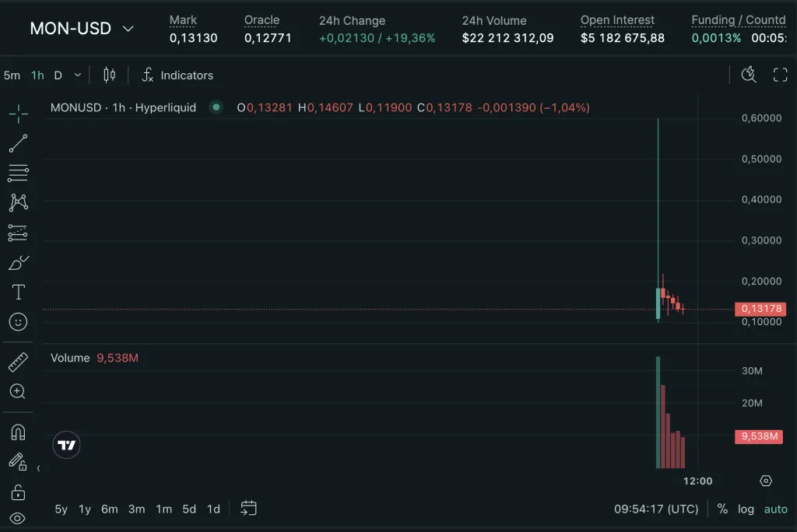Set the date range to 5d

189,509
